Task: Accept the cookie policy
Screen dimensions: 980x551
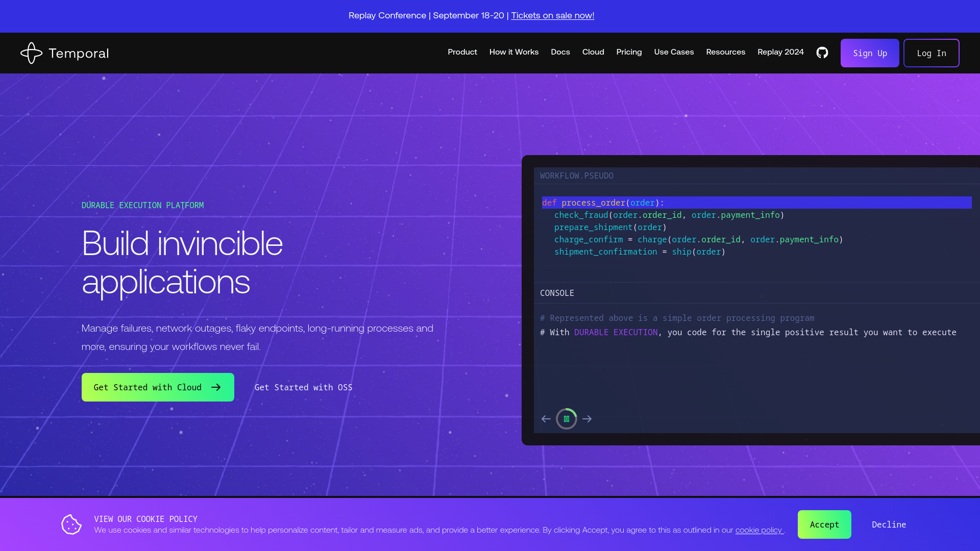Action: [x=824, y=524]
